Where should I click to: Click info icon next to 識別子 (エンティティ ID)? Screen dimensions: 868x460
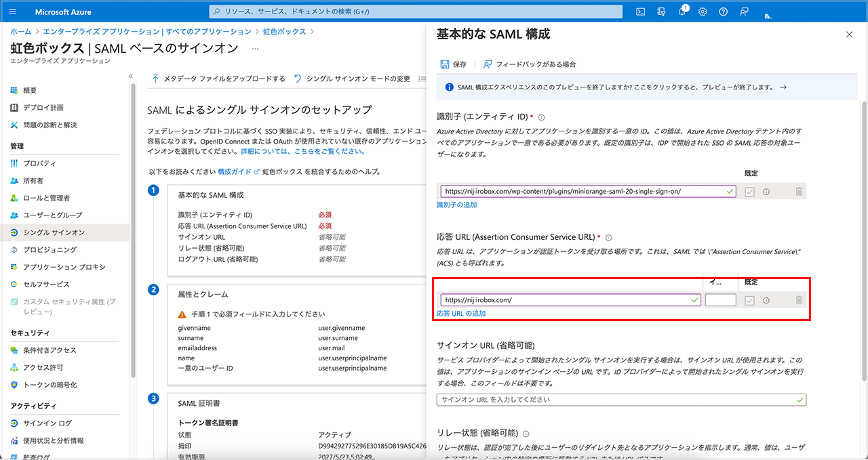541,118
